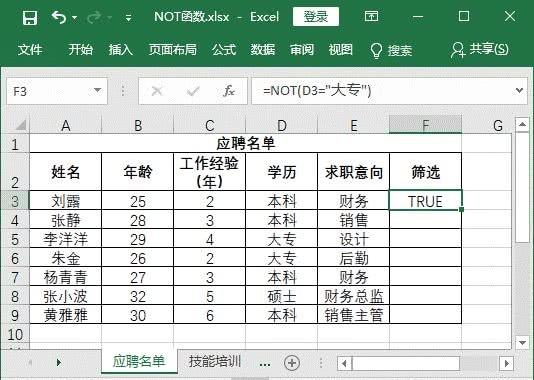Viewport: 534px width, 380px height.
Task: Click the lightbulb 搜索 tell-me box
Action: pos(391,50)
